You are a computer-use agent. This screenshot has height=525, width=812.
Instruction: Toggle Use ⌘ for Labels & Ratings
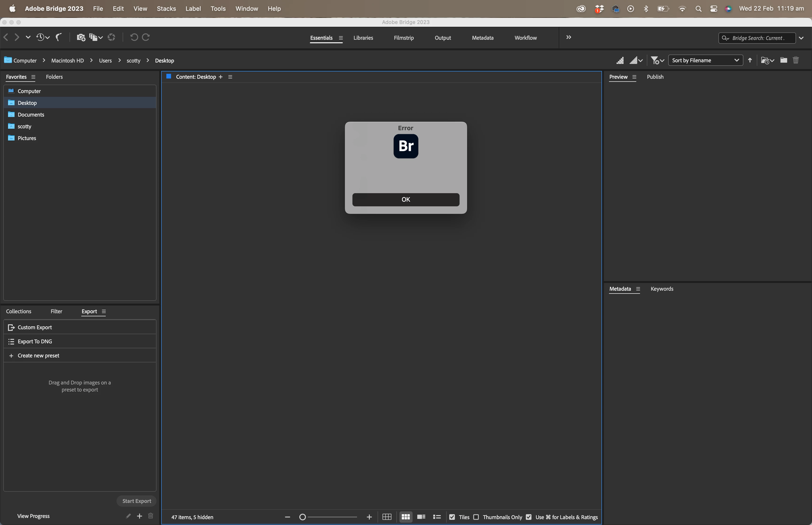click(x=528, y=517)
